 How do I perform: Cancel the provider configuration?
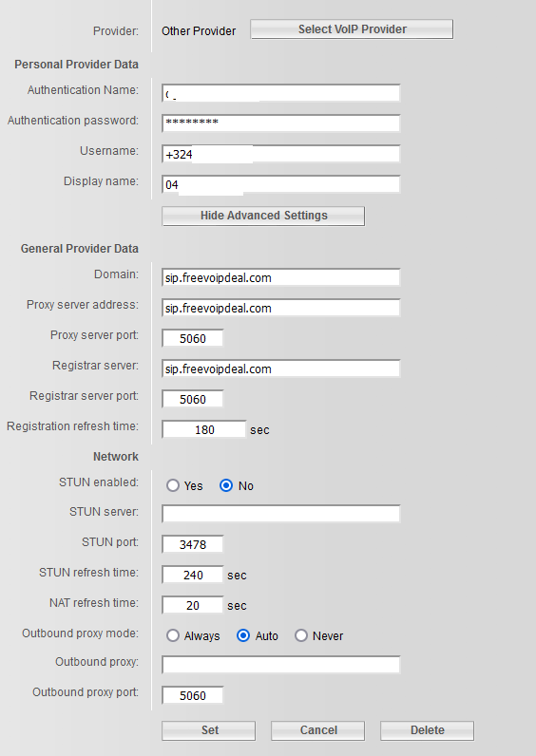(x=318, y=730)
